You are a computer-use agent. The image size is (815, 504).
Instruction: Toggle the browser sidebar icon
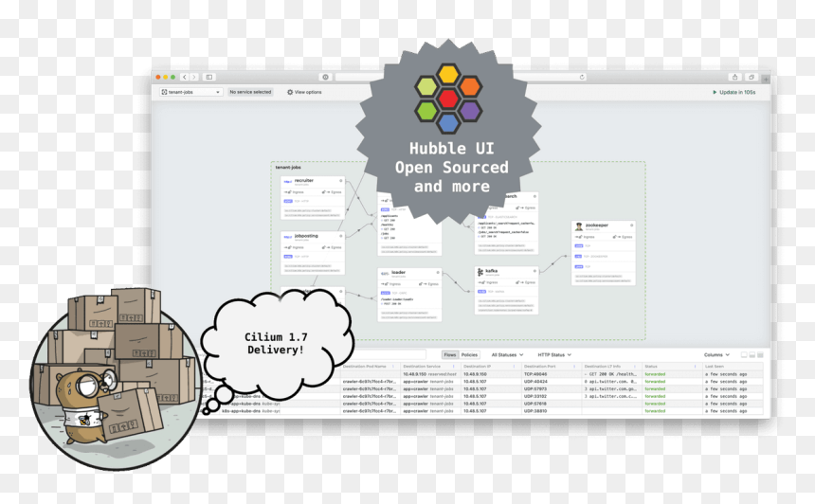click(x=208, y=77)
